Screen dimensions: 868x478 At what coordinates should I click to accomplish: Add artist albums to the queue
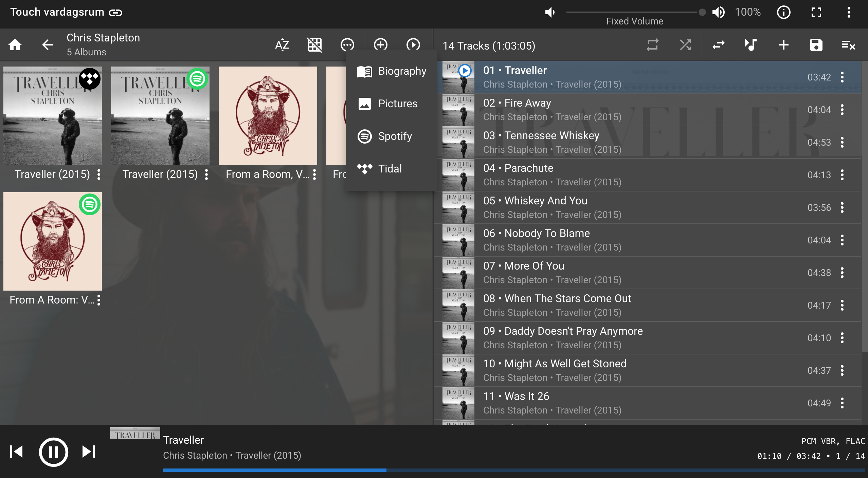coord(380,45)
